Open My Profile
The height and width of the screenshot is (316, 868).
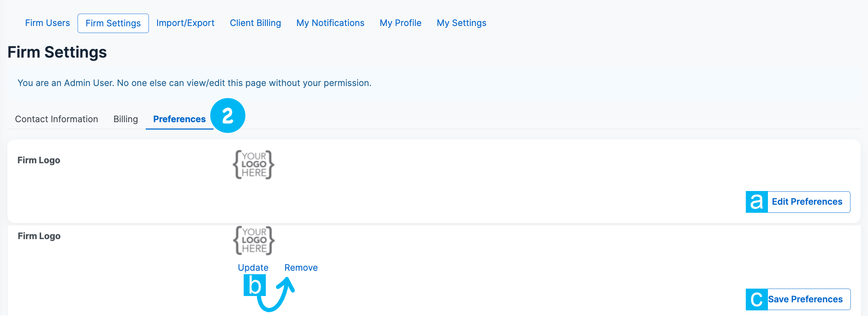coord(400,23)
